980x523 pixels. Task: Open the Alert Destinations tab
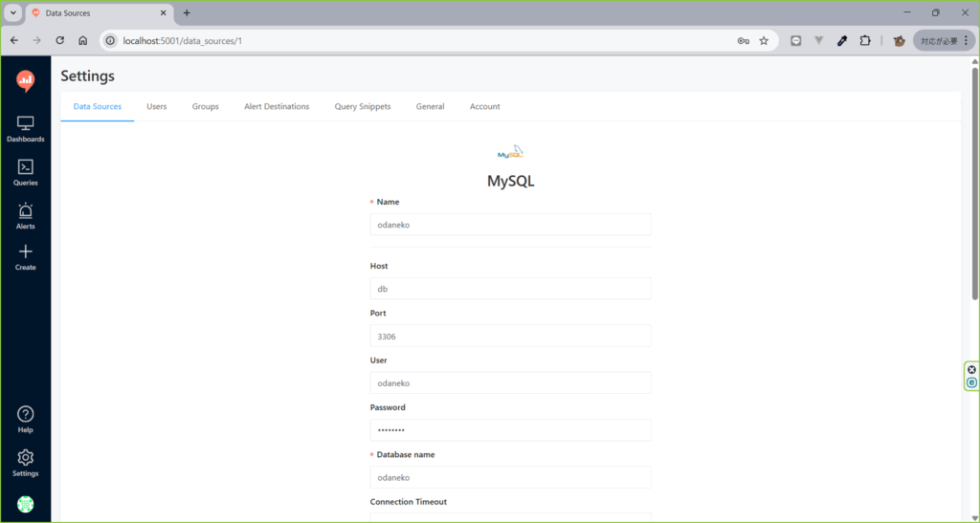tap(277, 106)
